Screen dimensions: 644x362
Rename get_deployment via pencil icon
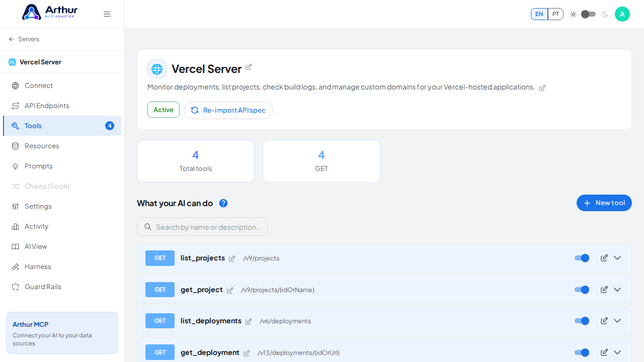pyautogui.click(x=247, y=353)
